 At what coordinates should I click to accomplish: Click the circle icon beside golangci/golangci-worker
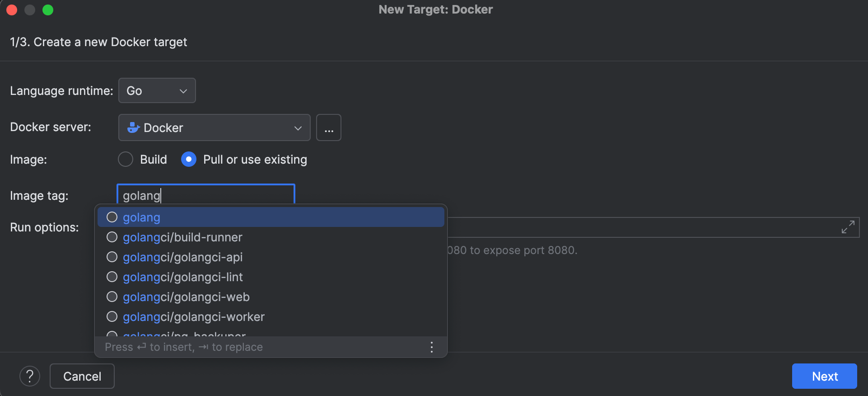pyautogui.click(x=112, y=317)
